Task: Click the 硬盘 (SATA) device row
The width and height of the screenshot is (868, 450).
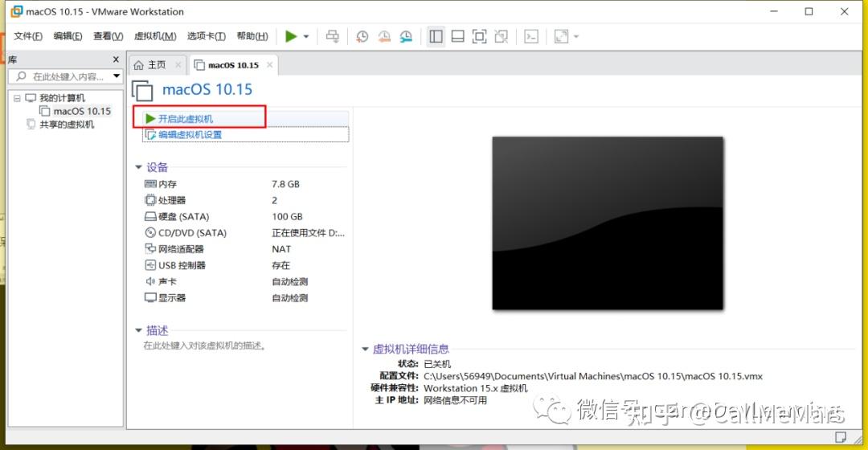Action: pyautogui.click(x=244, y=216)
